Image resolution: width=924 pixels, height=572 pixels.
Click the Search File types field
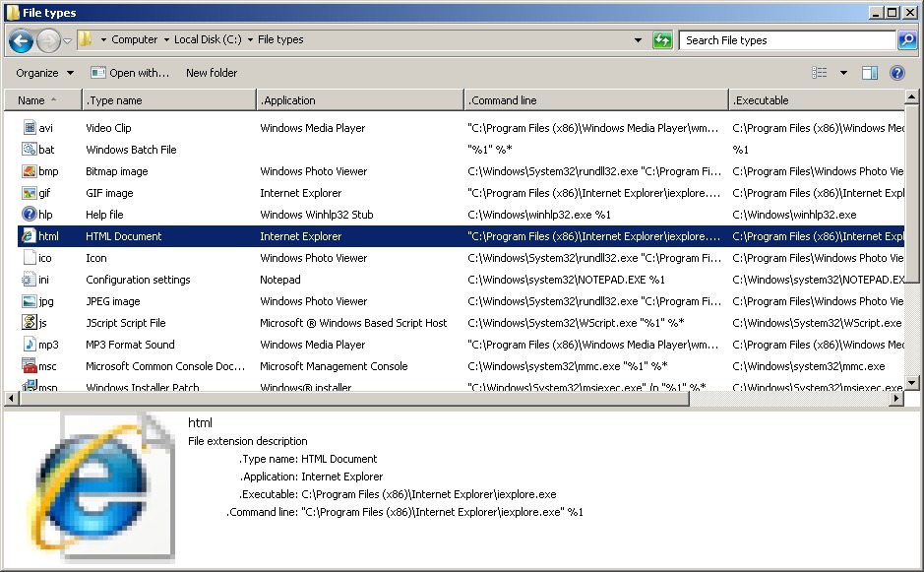click(786, 40)
